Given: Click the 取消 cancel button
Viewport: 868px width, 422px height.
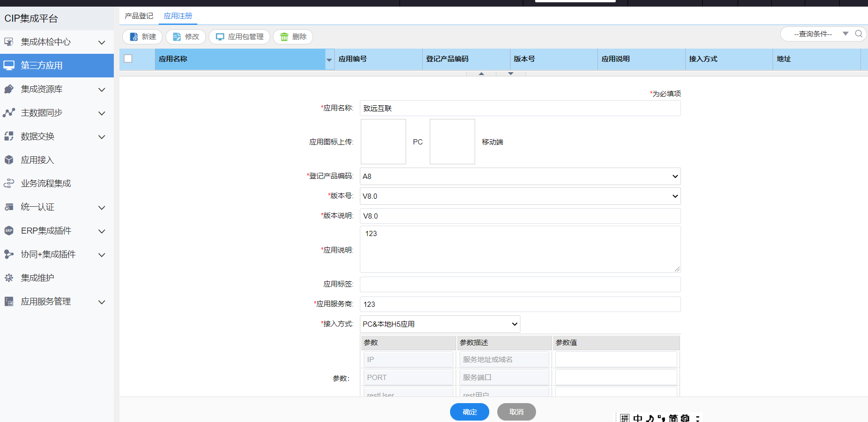Looking at the screenshot, I should pyautogui.click(x=516, y=412).
